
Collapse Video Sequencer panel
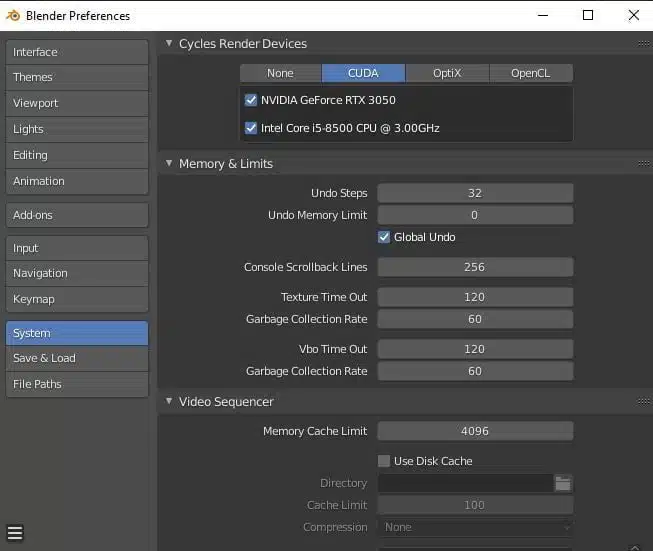[x=169, y=401]
